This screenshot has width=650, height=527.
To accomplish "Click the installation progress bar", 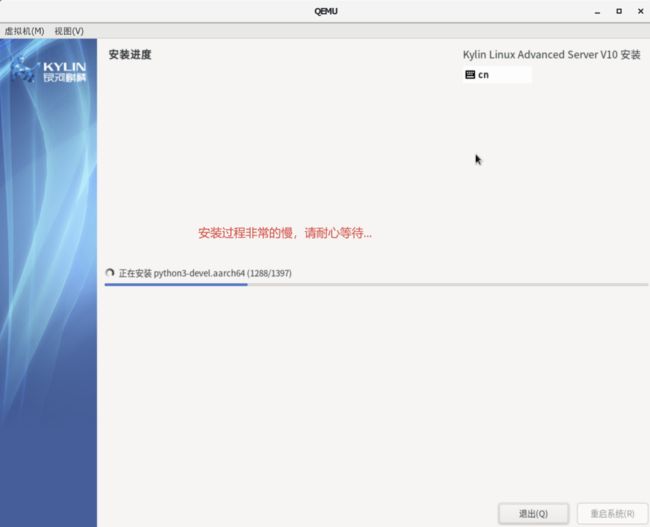I will click(376, 284).
